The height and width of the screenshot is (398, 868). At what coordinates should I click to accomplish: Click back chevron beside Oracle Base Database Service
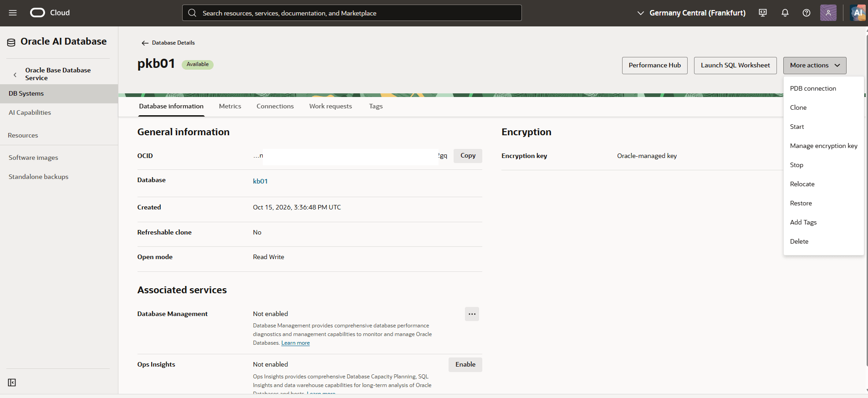click(x=15, y=74)
